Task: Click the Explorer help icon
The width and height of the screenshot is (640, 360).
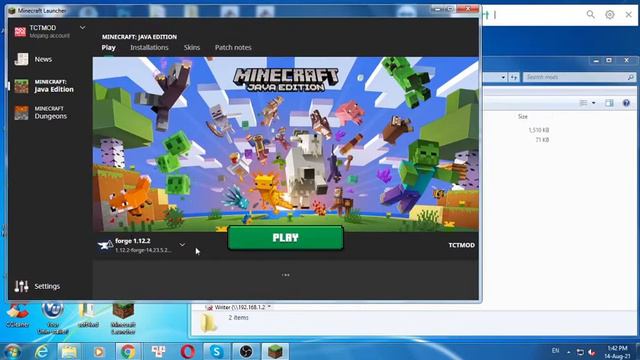Action: (626, 103)
